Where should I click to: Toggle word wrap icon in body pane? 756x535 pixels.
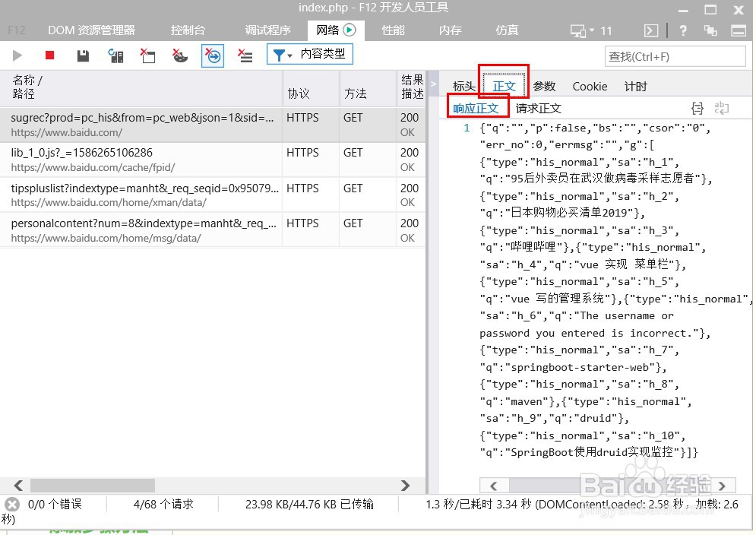click(x=721, y=108)
